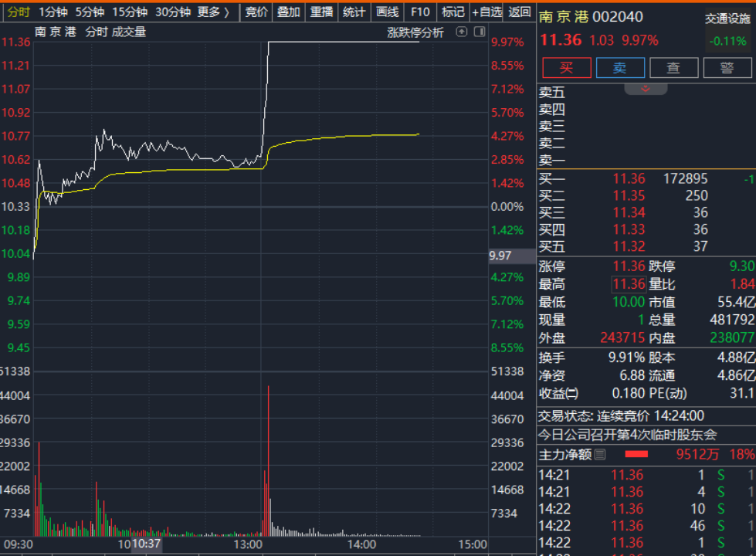The height and width of the screenshot is (556, 756).
Task: Click the 10:37 time marker on axis
Action: tap(146, 544)
